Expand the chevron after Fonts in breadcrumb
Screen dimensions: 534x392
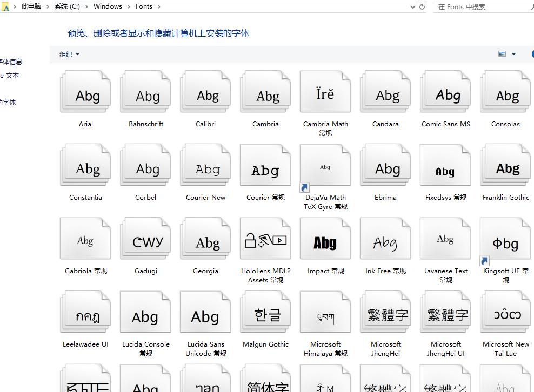(159, 7)
